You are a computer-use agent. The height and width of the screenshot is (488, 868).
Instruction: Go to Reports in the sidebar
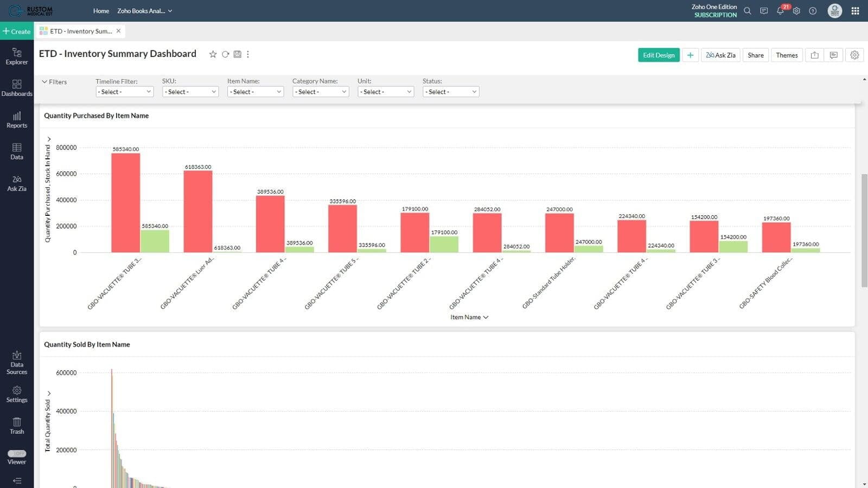pyautogui.click(x=17, y=120)
